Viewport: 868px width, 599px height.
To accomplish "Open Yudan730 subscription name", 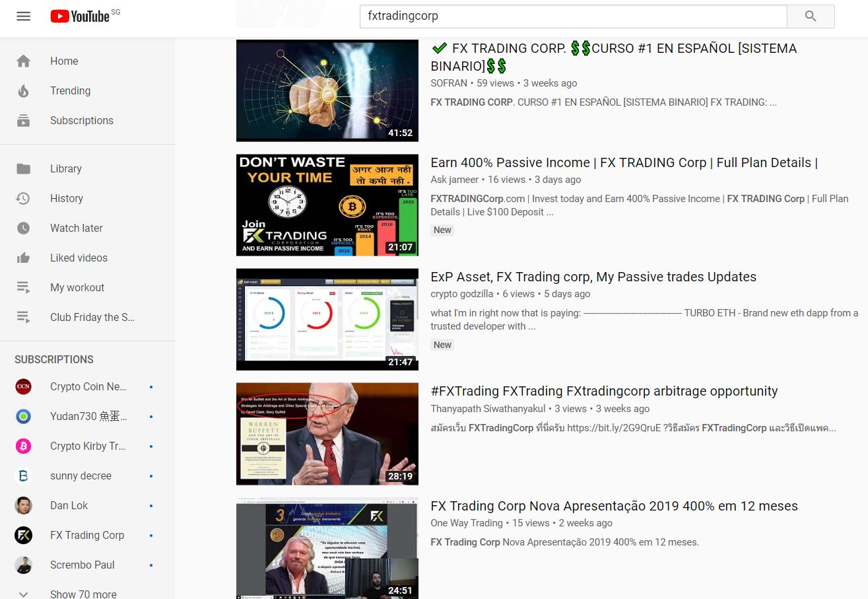I will (x=89, y=416).
